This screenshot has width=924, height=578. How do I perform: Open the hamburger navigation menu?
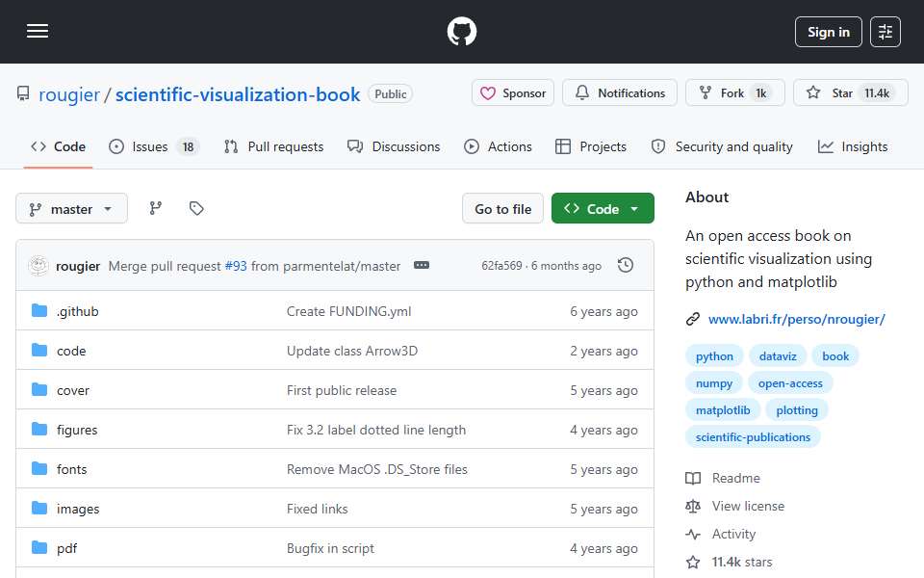point(38,31)
